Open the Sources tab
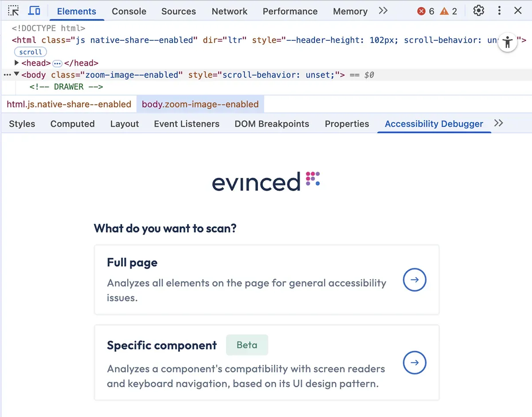This screenshot has height=417, width=532. point(179,11)
